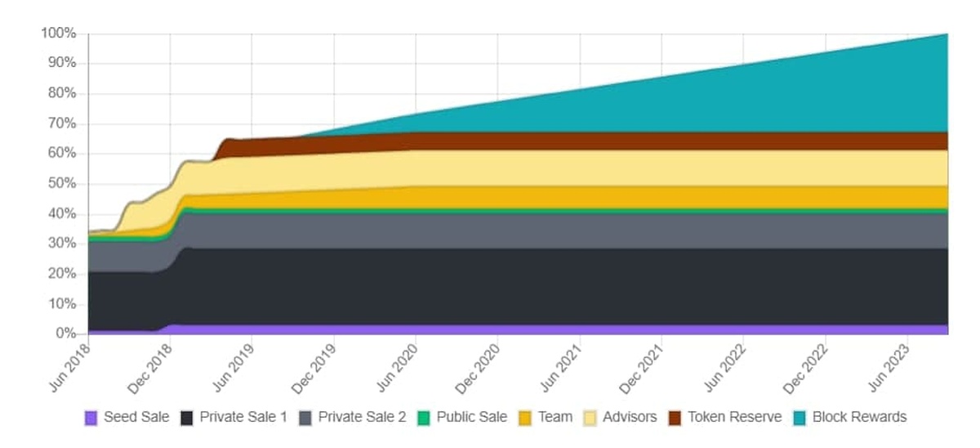This screenshot has height=448, width=980.
Task: Click the pale yellow Advisors swatch
Action: tap(590, 418)
